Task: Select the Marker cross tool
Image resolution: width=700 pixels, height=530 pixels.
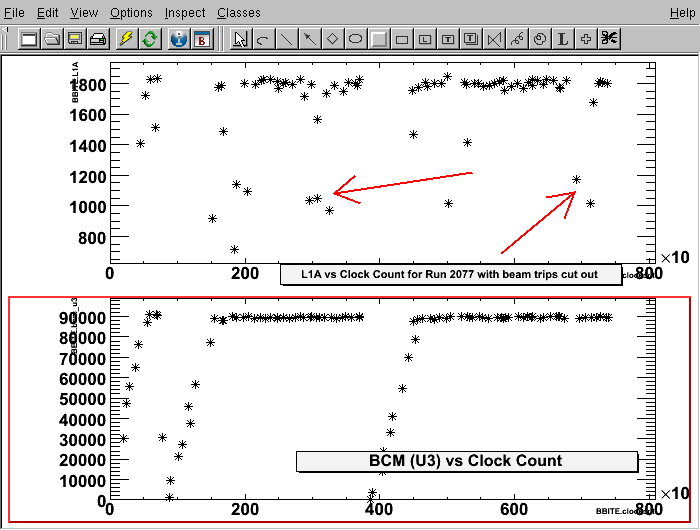Action: coord(587,39)
